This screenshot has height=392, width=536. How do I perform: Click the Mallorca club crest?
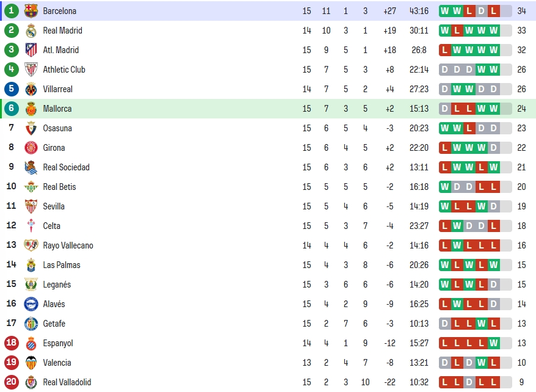pyautogui.click(x=31, y=109)
